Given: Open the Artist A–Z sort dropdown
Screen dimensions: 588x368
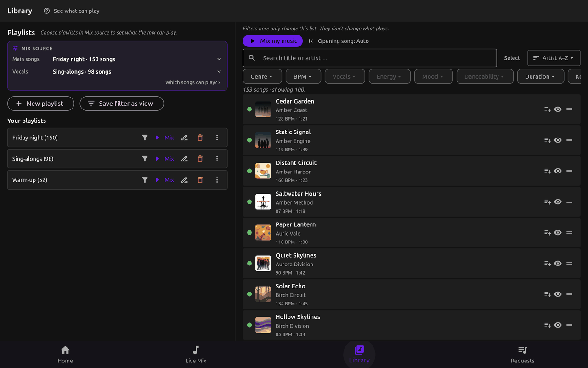Looking at the screenshot, I should click(x=554, y=58).
